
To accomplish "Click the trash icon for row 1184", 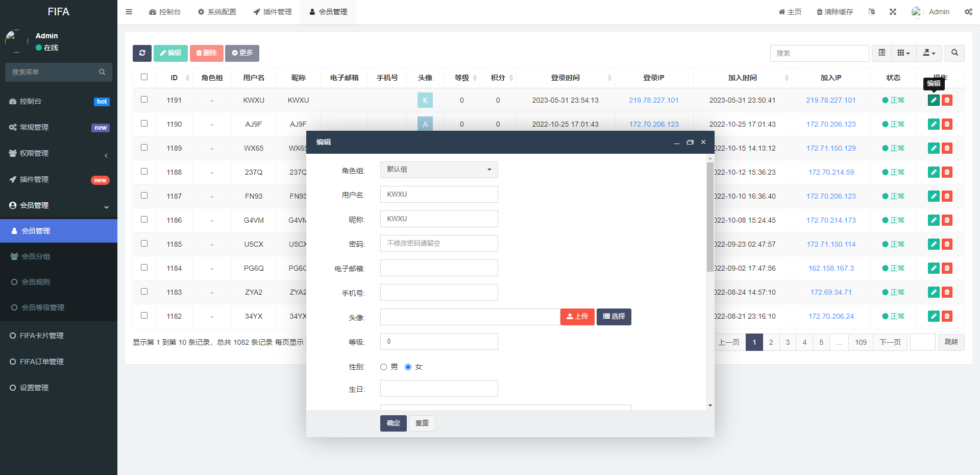I will point(947,268).
